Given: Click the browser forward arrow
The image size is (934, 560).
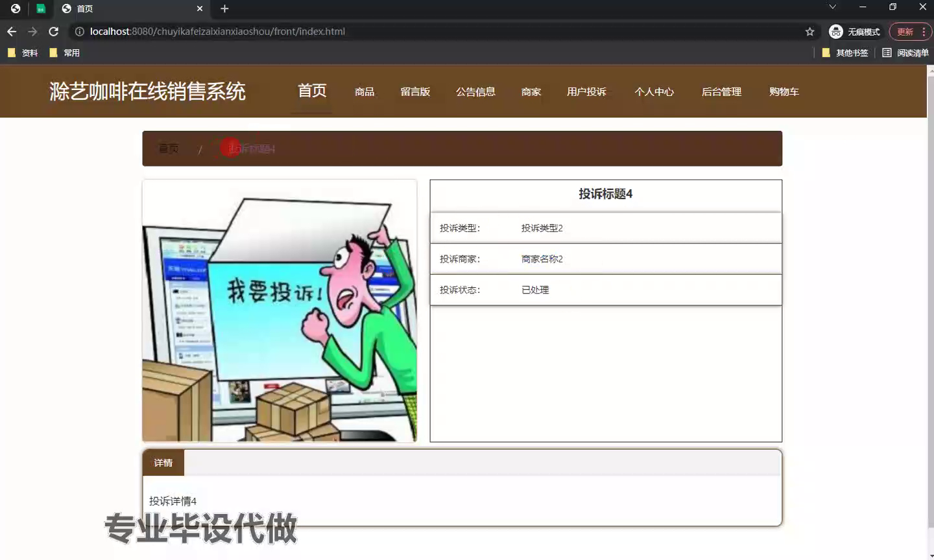Looking at the screenshot, I should pos(32,31).
